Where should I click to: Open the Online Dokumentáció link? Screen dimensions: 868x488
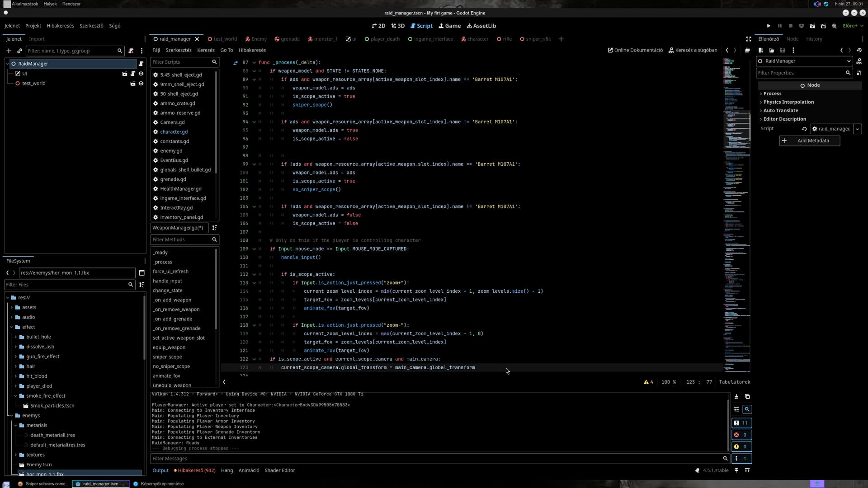pyautogui.click(x=635, y=50)
